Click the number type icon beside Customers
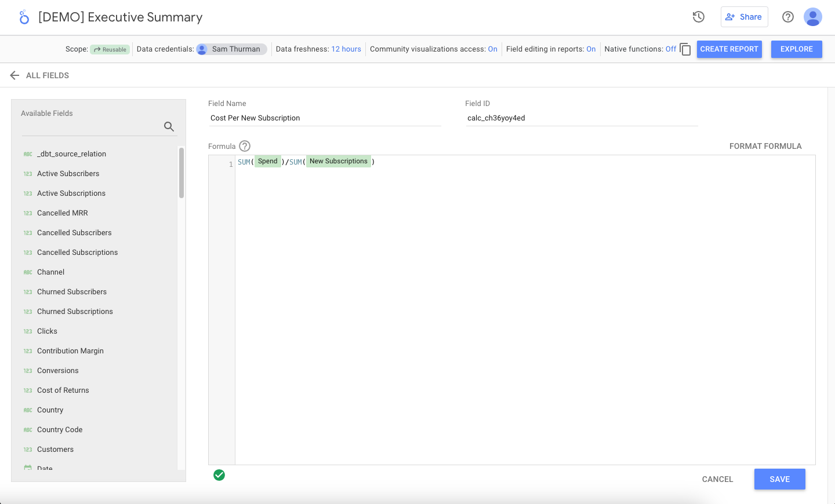The height and width of the screenshot is (504, 835). pos(28,450)
